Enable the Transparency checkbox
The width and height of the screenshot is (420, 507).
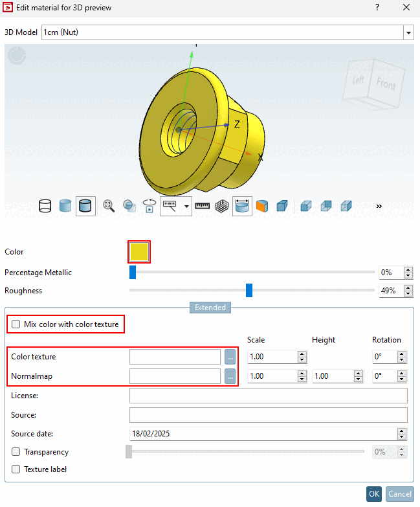pyautogui.click(x=16, y=451)
